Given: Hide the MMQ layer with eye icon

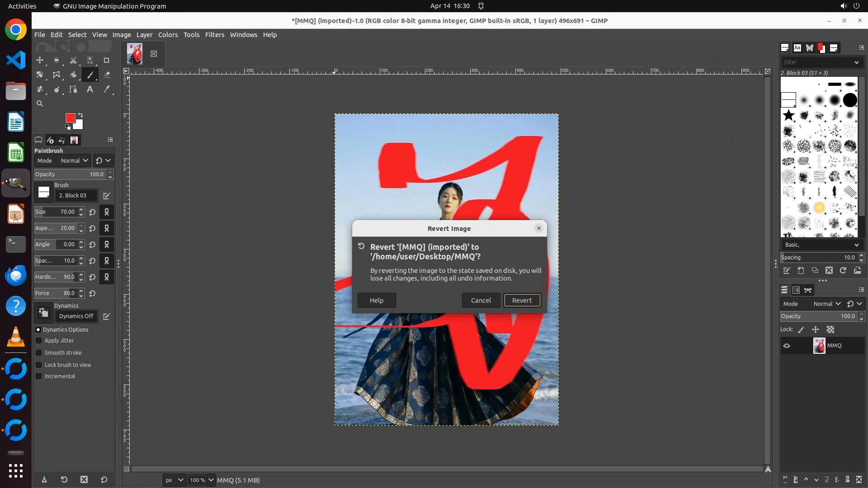Looking at the screenshot, I should point(787,346).
